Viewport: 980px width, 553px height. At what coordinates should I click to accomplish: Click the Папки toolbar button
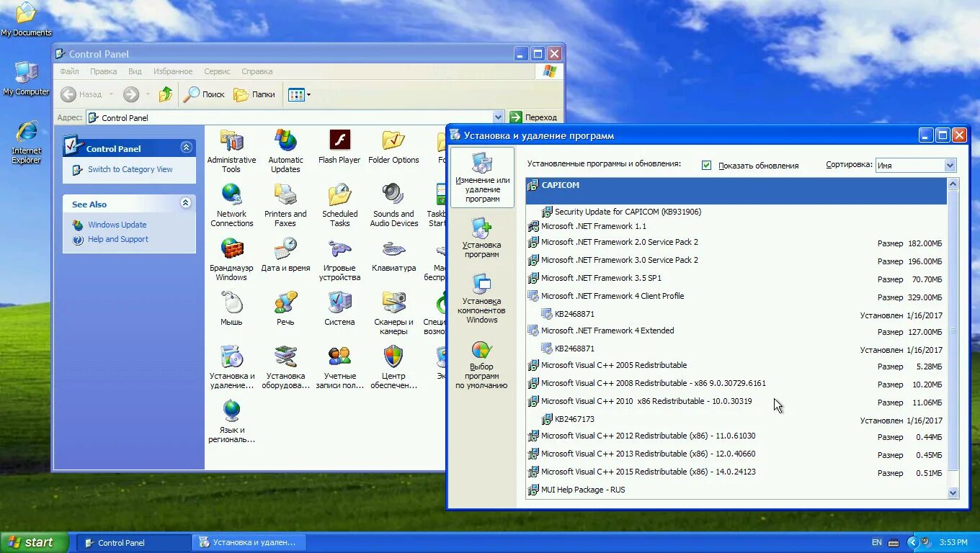(x=254, y=94)
